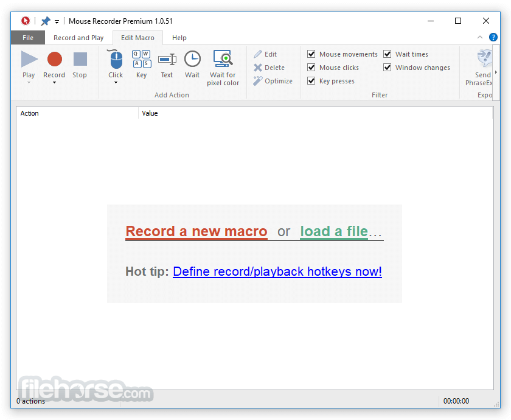Click the Stop square icon

point(80,59)
